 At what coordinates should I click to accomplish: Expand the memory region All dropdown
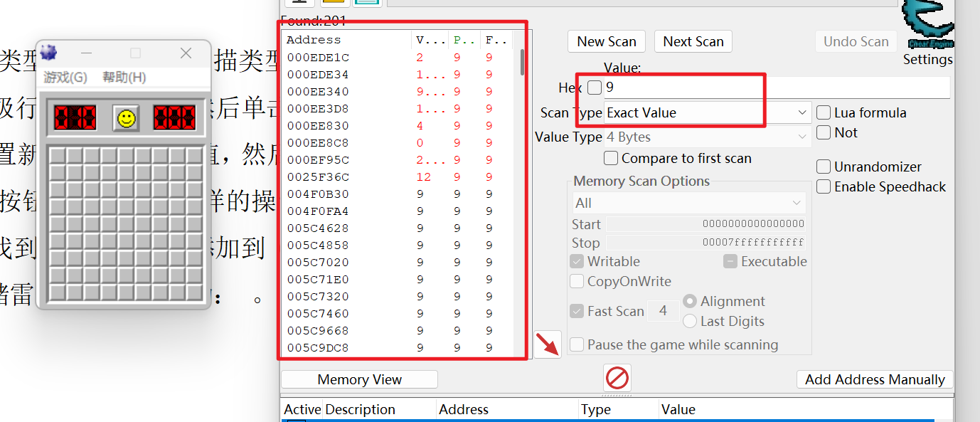click(x=689, y=203)
